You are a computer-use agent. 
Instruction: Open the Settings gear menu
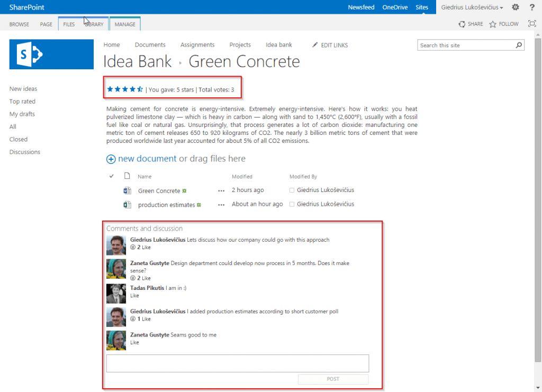point(516,7)
